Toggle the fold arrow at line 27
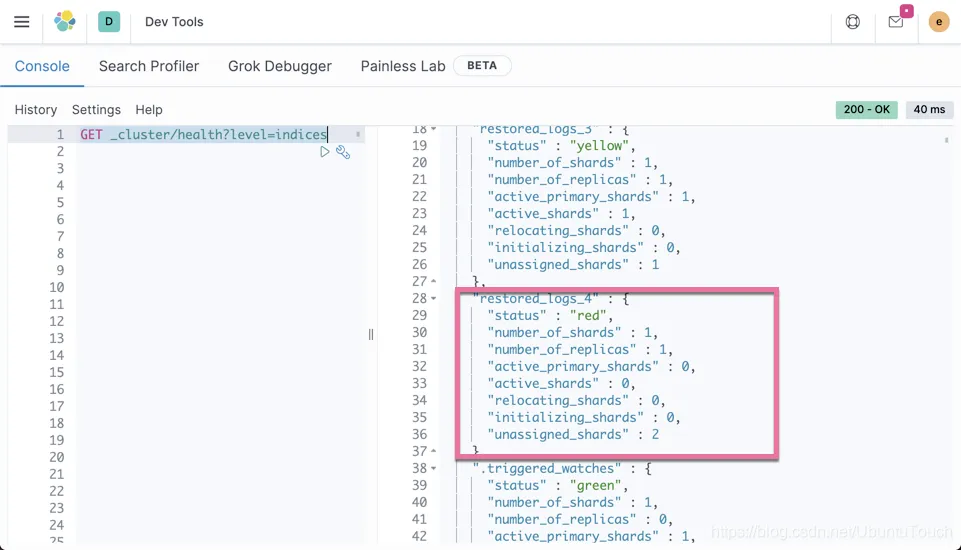Screen dimensions: 961x550 (433, 281)
